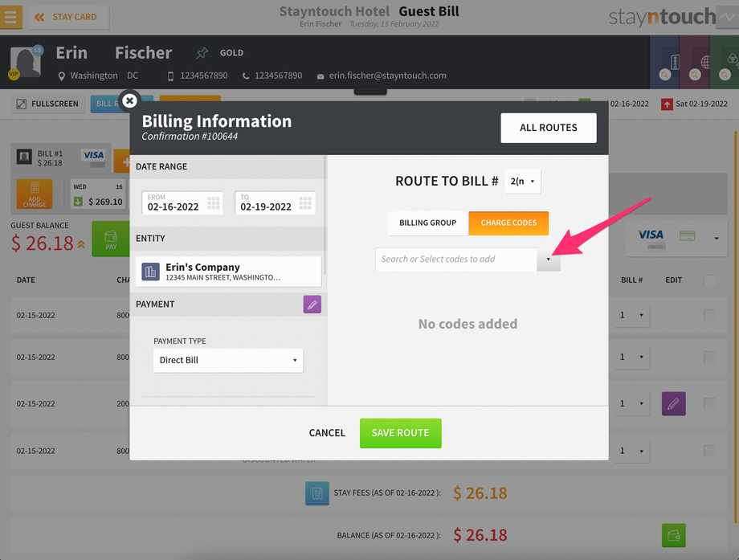Open Bill # dropdown in first row
Viewport: 739px width, 560px height.
point(631,315)
